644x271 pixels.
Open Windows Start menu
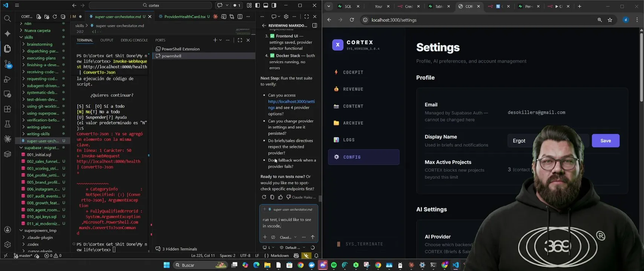[166, 265]
